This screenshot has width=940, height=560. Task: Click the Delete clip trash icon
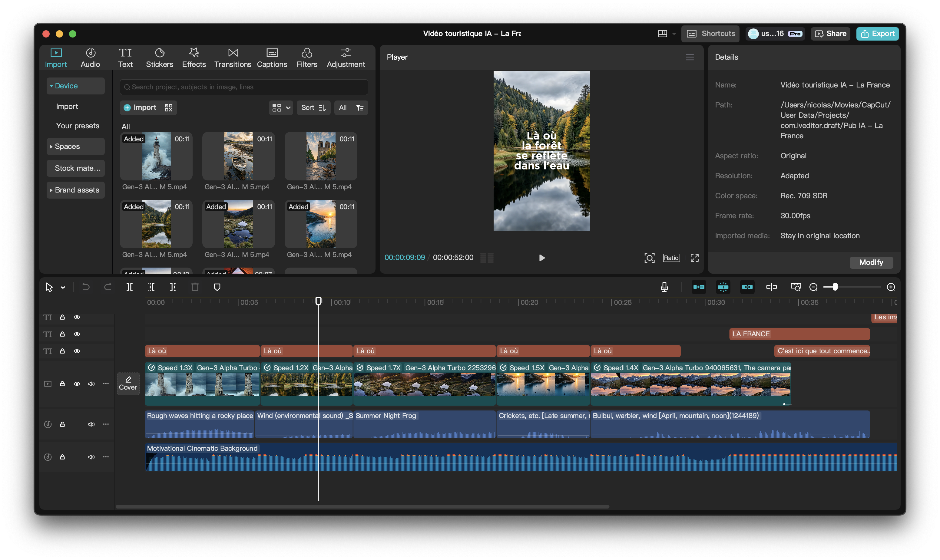click(195, 287)
